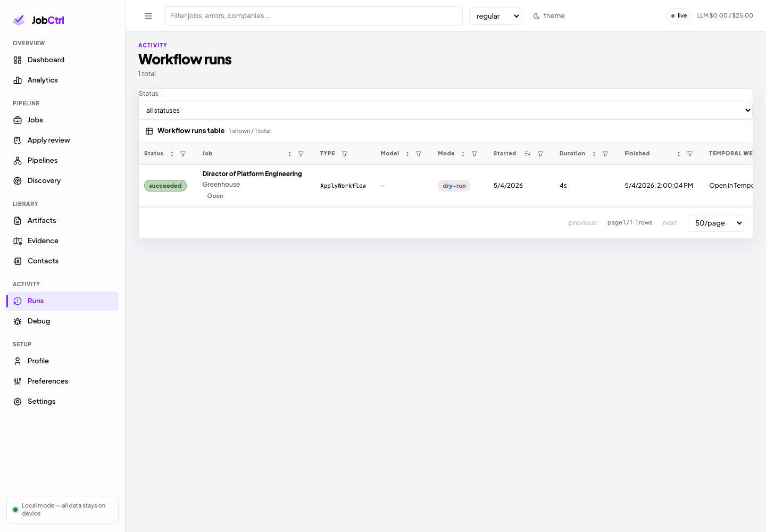Sort by Mode column
This screenshot has height=532, width=766.
463,154
